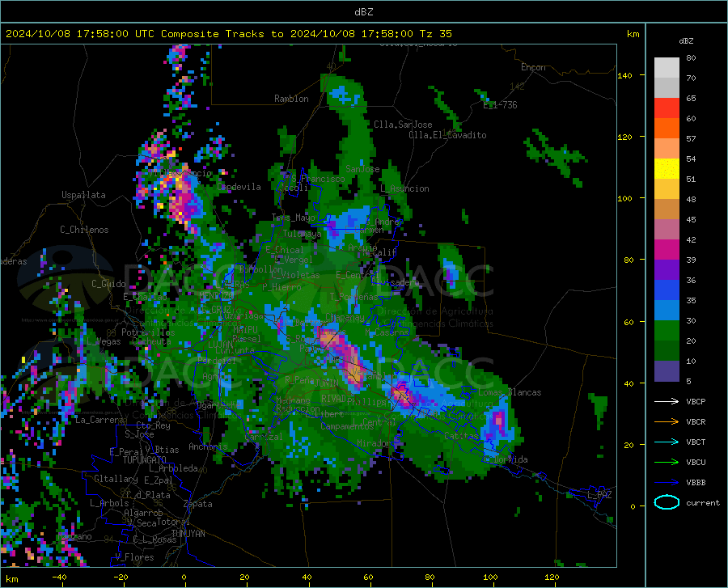Select the yellow 54 dBZ color swatch
This screenshot has width=728, height=588.
pos(667,169)
